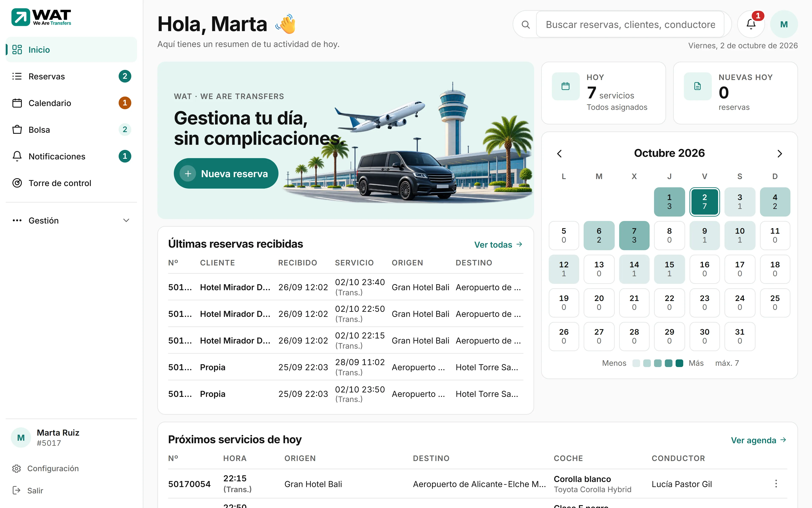Screen dimensions: 812x508
Task: Select October 2 in the calendar
Action: click(x=704, y=202)
